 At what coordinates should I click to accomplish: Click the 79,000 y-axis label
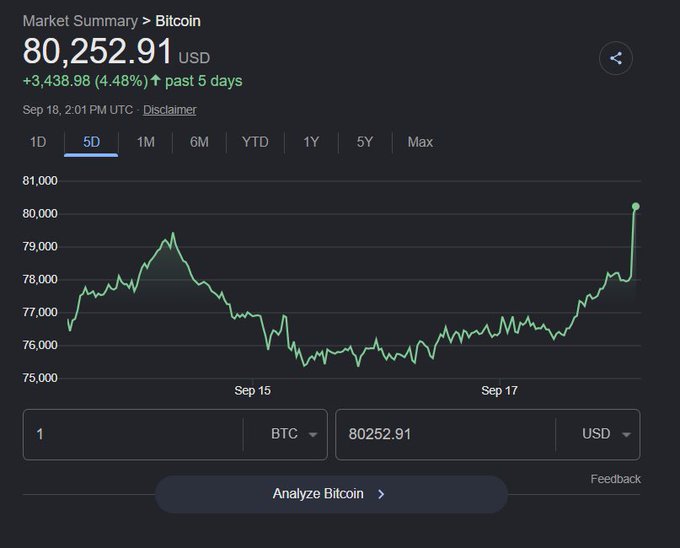pos(40,247)
